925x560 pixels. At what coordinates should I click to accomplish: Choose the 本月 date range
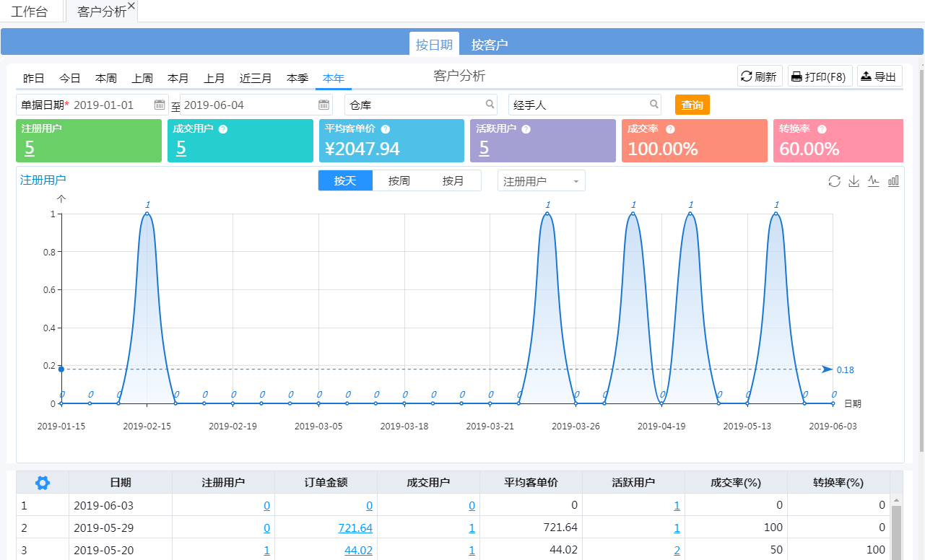(178, 78)
